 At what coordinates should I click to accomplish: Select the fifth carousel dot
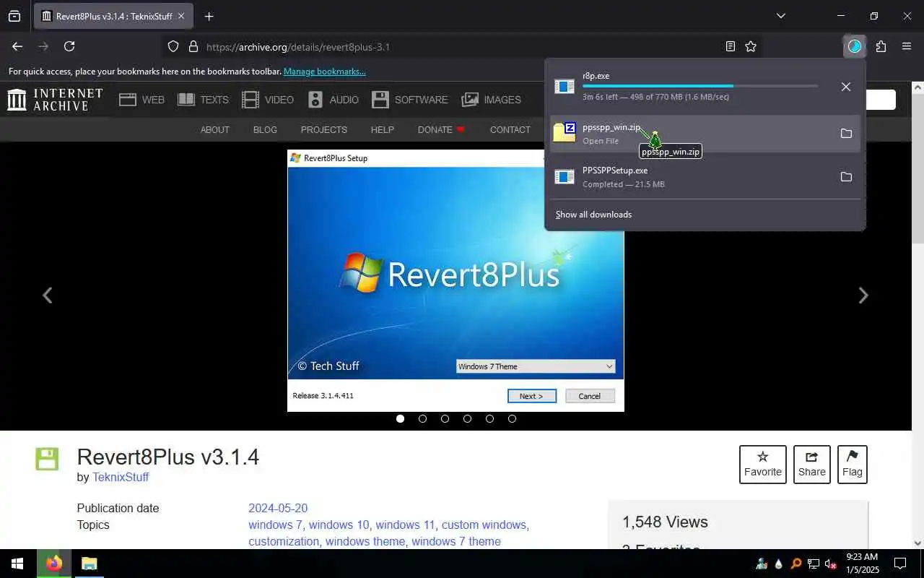coord(489,418)
